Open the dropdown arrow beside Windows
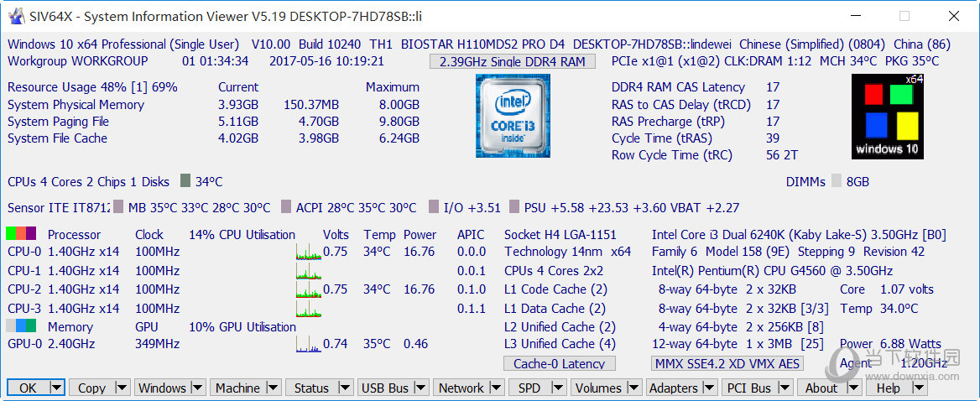Viewport: 980px width, 401px height. pyautogui.click(x=198, y=388)
